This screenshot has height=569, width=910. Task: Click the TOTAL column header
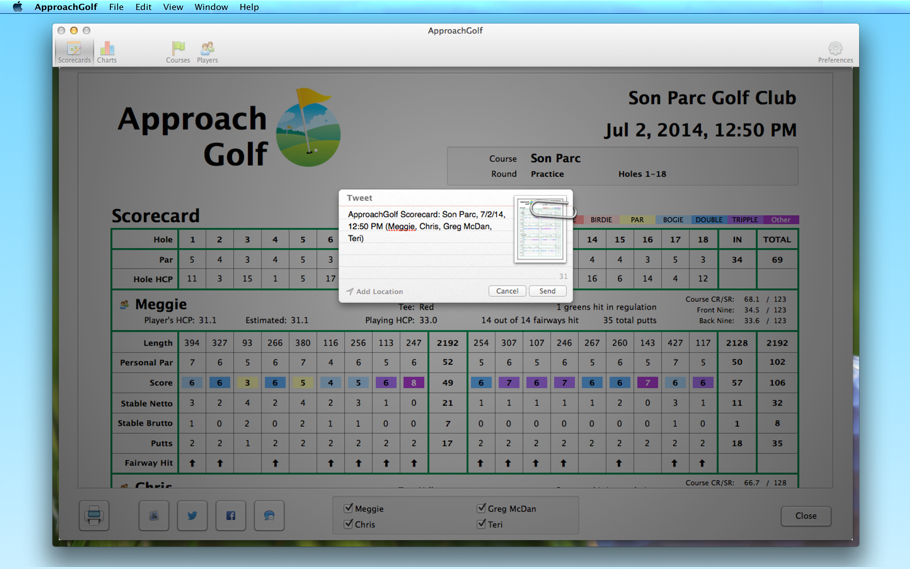777,239
